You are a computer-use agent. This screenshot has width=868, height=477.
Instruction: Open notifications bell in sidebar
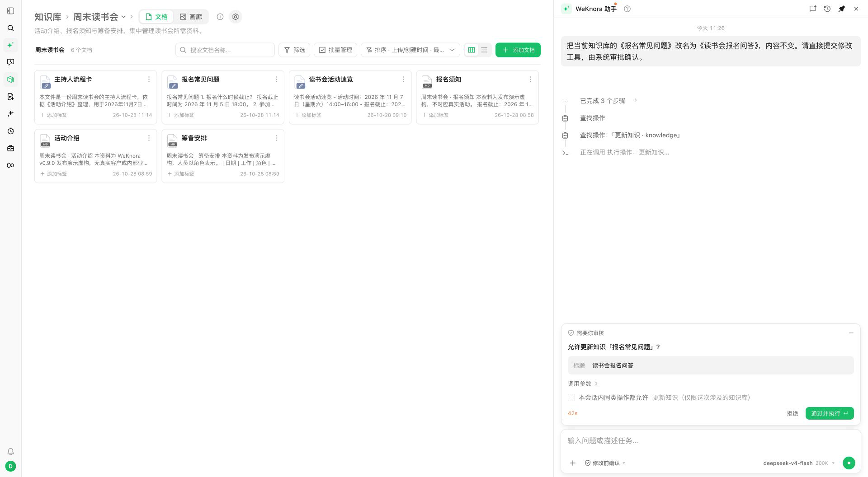click(11, 452)
